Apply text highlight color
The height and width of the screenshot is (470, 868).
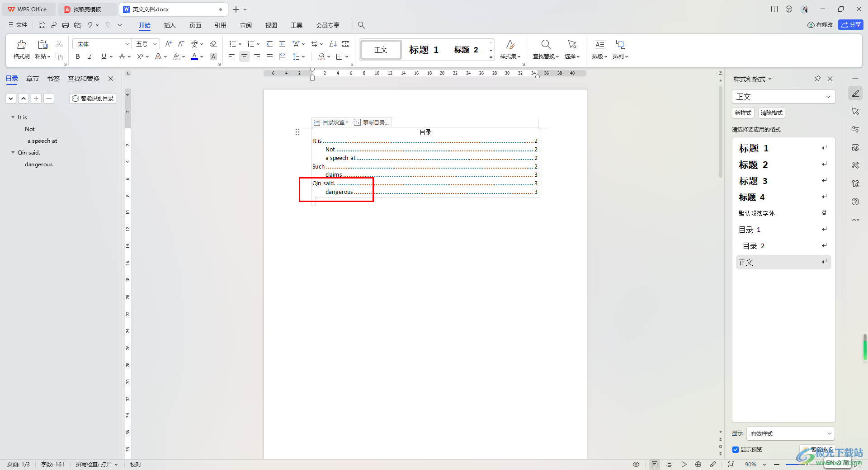click(x=177, y=56)
